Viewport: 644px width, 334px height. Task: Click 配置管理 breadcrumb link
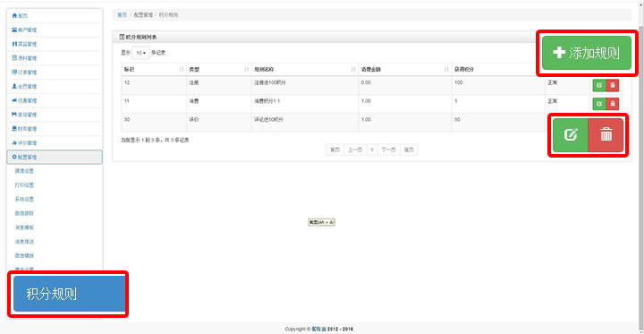(143, 15)
